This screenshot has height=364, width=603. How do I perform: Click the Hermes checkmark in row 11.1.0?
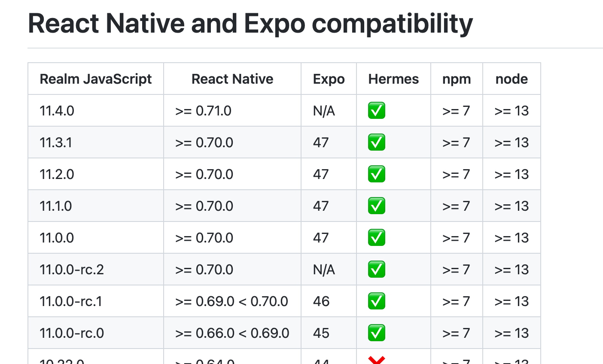point(377,206)
